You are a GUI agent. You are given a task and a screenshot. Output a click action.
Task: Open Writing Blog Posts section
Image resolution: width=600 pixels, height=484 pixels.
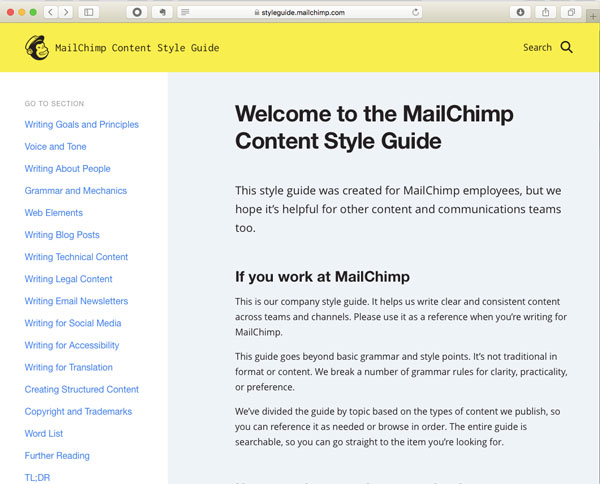pyautogui.click(x=62, y=235)
